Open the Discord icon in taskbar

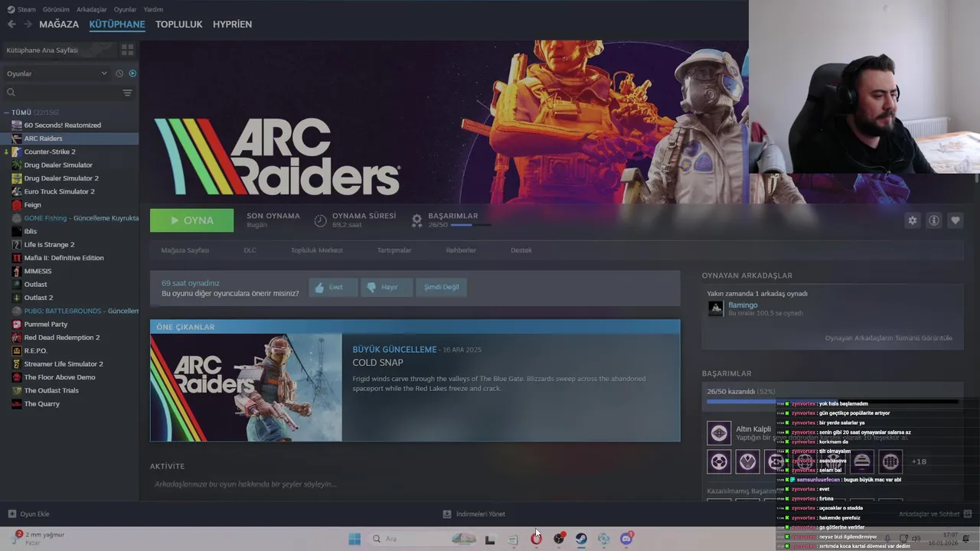626,539
